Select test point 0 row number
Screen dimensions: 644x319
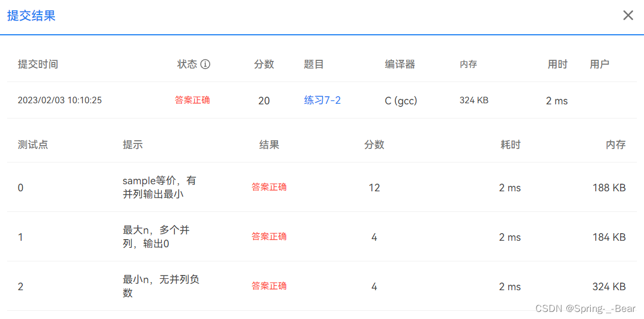coord(21,188)
